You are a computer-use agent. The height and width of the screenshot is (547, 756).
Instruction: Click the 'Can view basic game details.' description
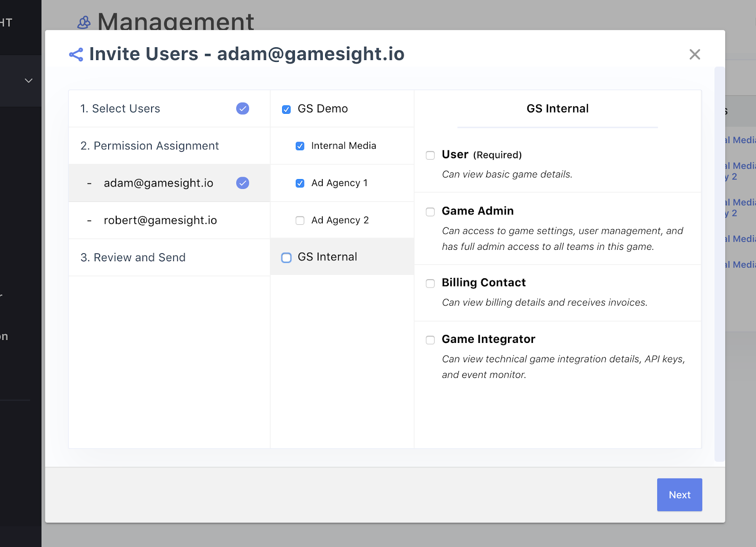(507, 174)
